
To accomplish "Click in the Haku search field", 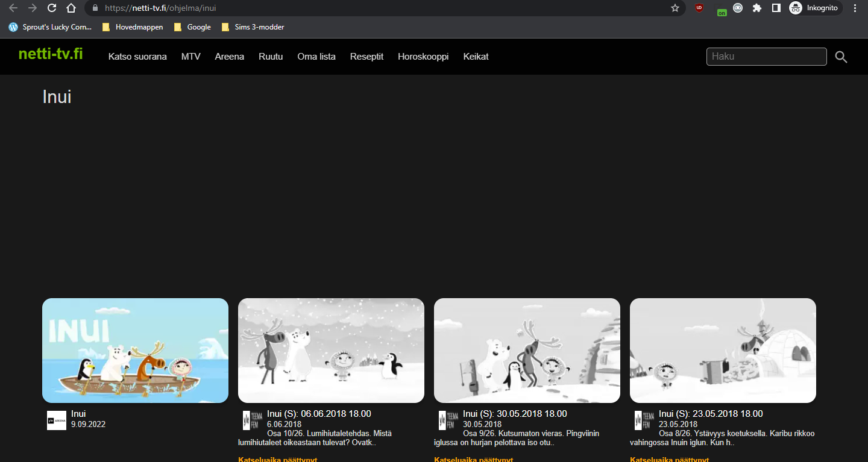I will tap(766, 56).
